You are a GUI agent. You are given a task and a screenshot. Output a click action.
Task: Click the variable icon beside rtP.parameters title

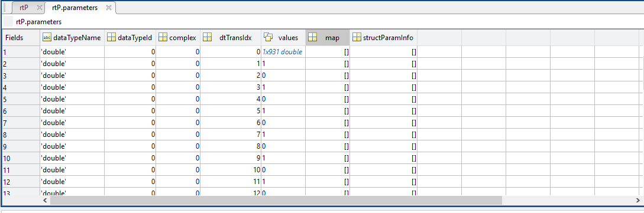pyautogui.click(x=8, y=22)
